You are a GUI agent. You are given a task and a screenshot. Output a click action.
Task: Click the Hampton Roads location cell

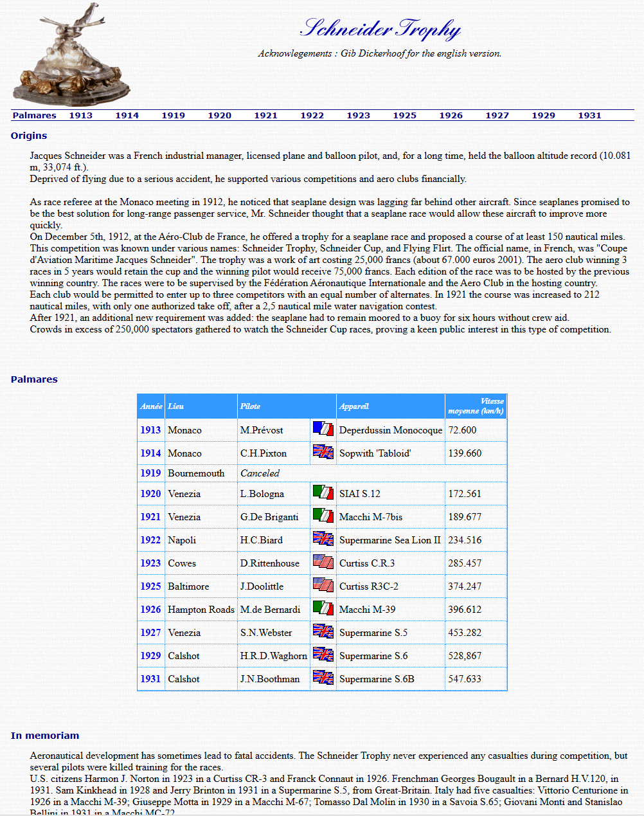(x=201, y=610)
